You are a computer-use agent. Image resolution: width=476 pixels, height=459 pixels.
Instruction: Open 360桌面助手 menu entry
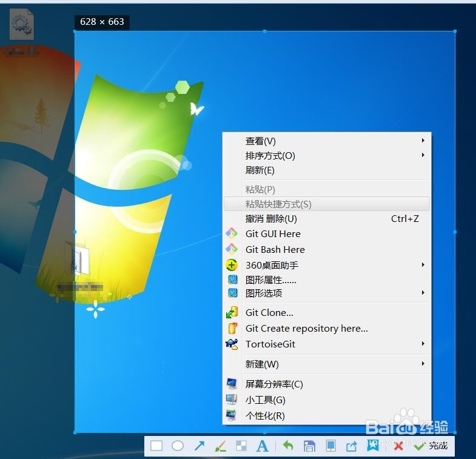[x=327, y=266]
